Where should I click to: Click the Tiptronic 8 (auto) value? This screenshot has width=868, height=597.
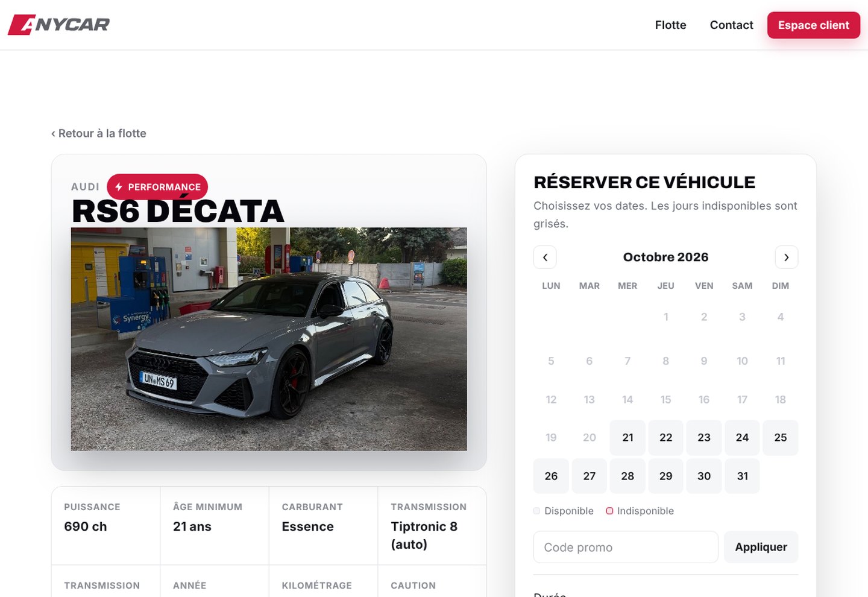pyautogui.click(x=424, y=535)
